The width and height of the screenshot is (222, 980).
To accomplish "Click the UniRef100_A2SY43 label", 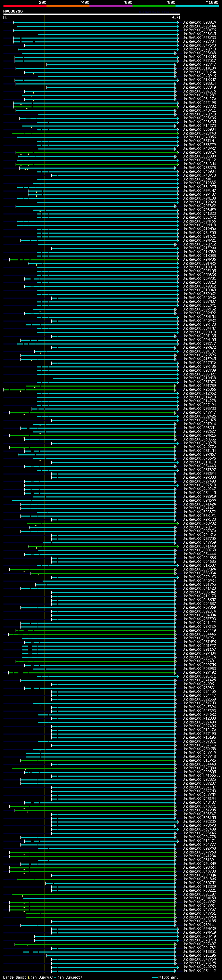I will click(199, 133).
